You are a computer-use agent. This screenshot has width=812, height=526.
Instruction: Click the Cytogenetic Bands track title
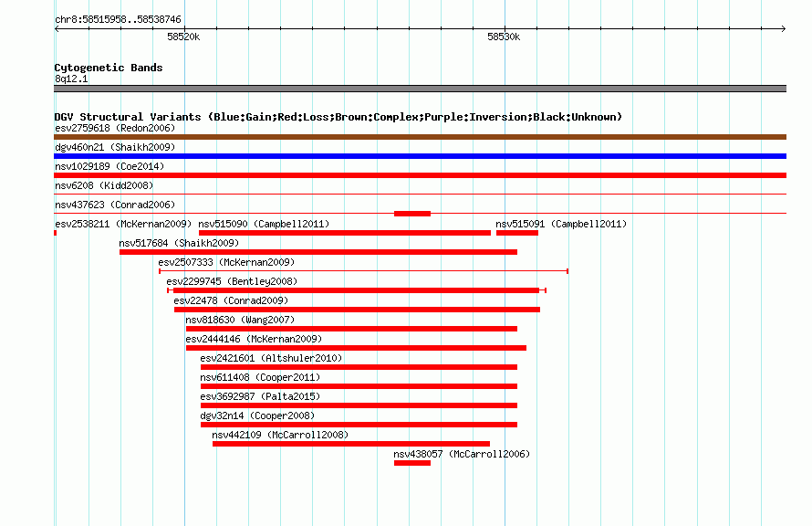click(109, 68)
